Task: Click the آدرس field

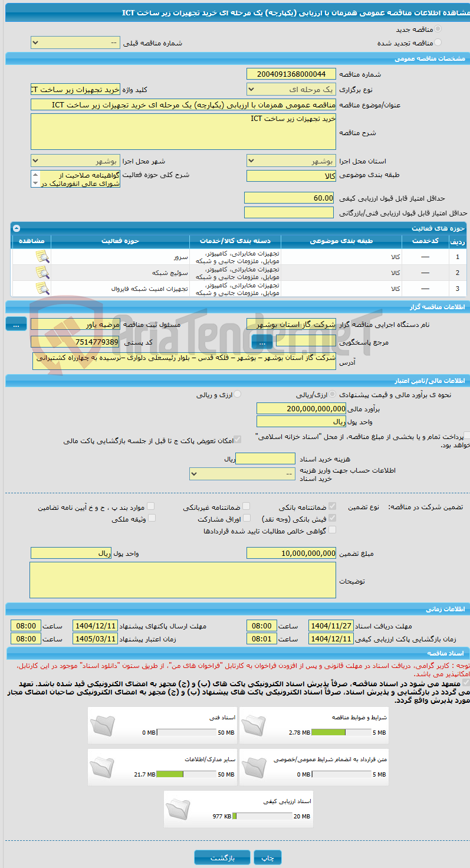Action: (x=185, y=361)
